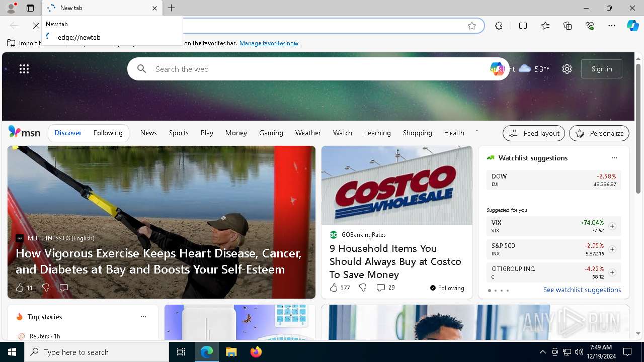Open the apps grid launcher
Viewport: 644px width, 362px height.
24,69
